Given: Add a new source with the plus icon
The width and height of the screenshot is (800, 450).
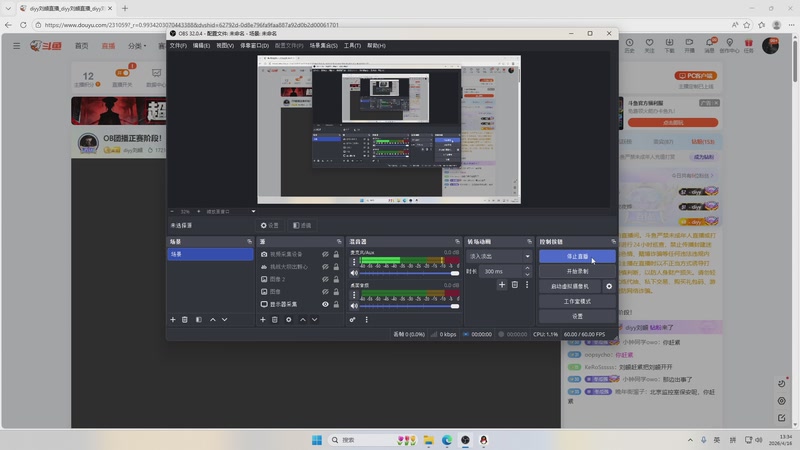Looking at the screenshot, I should (x=263, y=319).
